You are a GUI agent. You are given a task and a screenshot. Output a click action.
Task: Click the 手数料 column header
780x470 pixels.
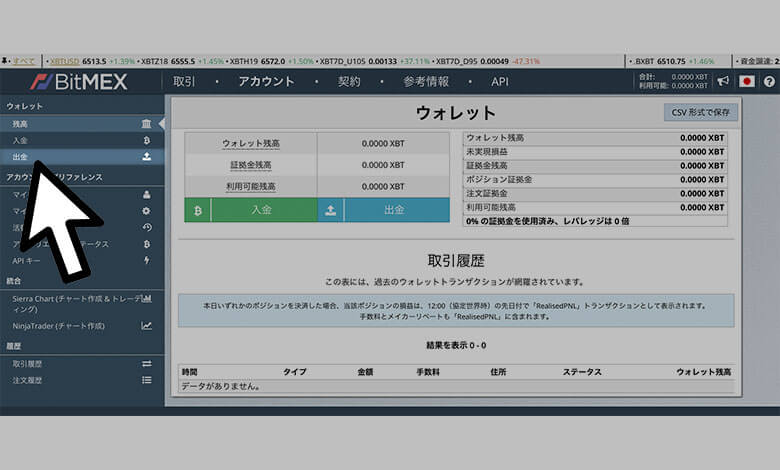click(428, 372)
